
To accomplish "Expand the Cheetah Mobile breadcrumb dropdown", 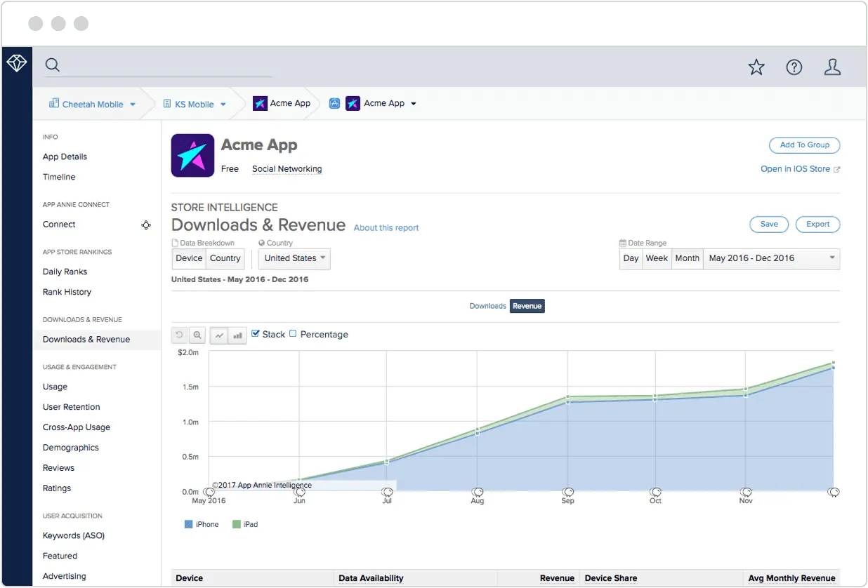I will [x=131, y=105].
